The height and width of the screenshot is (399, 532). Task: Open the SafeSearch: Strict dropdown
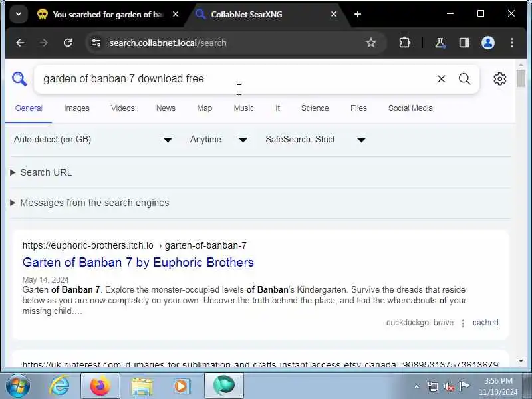(x=315, y=140)
